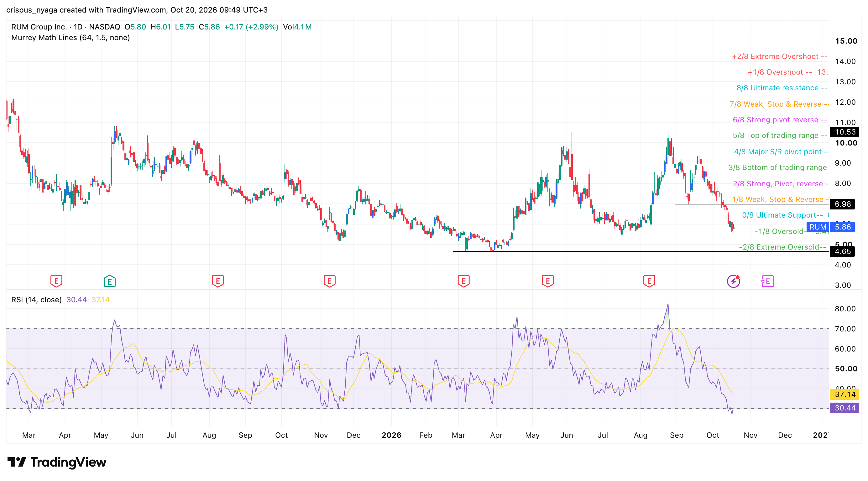
Task: Click the earnings marker before June 2026
Action: (x=547, y=281)
